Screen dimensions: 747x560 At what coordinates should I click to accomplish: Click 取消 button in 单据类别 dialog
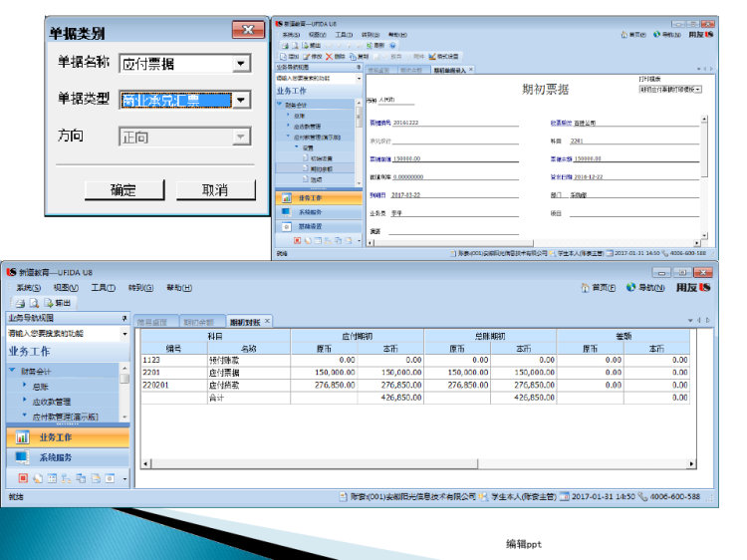click(x=215, y=190)
